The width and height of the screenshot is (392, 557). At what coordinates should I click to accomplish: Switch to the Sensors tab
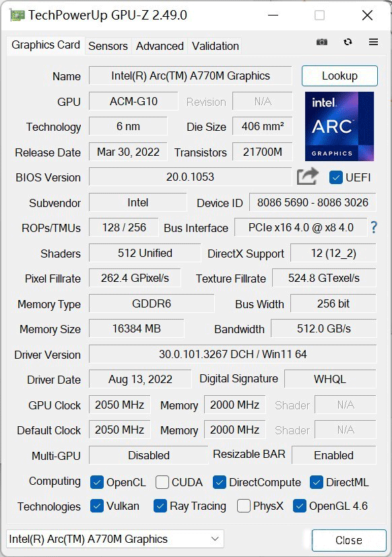[108, 46]
